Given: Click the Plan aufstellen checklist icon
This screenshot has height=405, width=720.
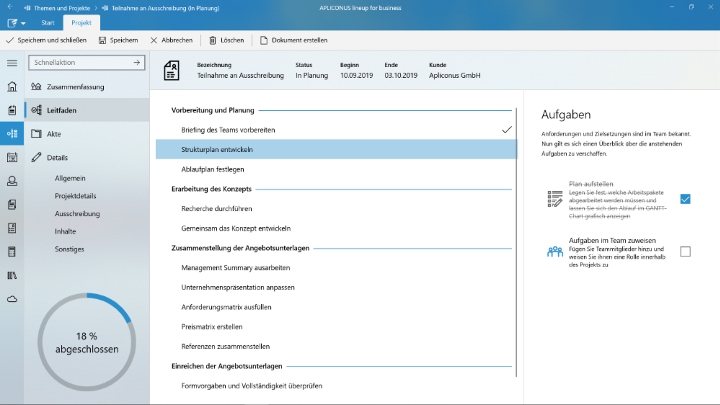Looking at the screenshot, I should [555, 199].
